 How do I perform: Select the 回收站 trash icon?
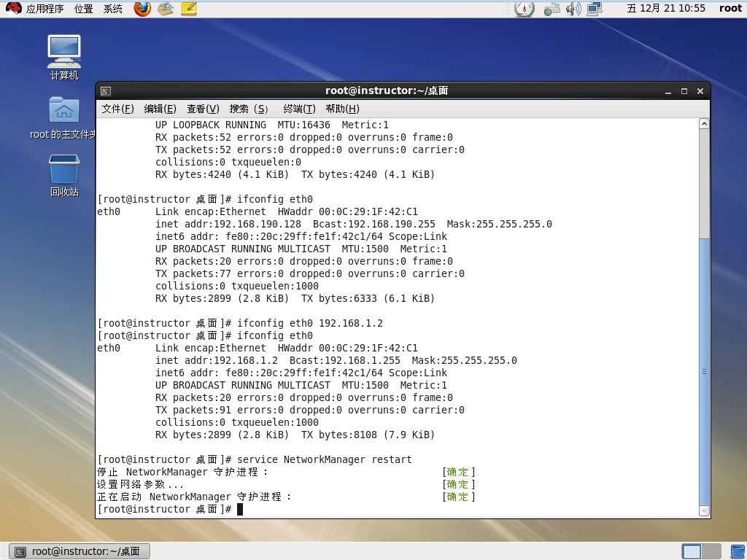click(x=64, y=175)
